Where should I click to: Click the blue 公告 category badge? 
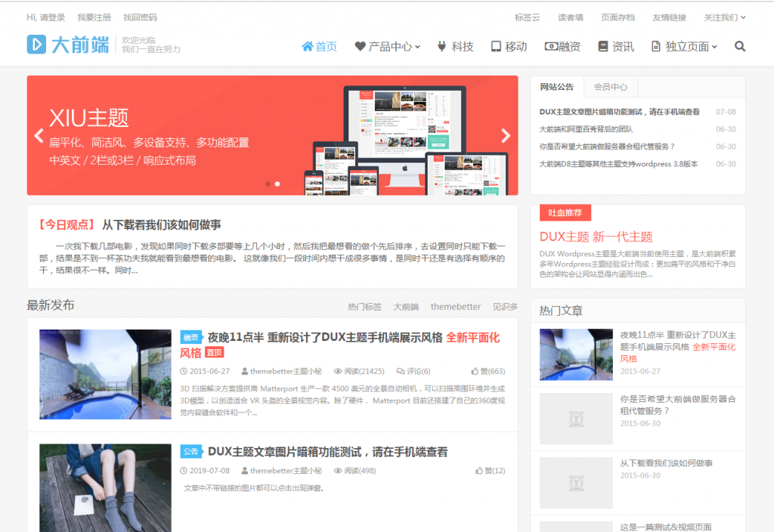click(191, 451)
